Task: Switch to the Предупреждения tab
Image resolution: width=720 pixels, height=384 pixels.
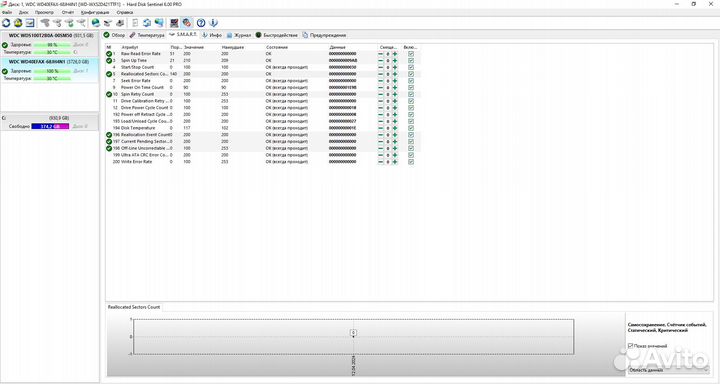Action: click(x=324, y=35)
